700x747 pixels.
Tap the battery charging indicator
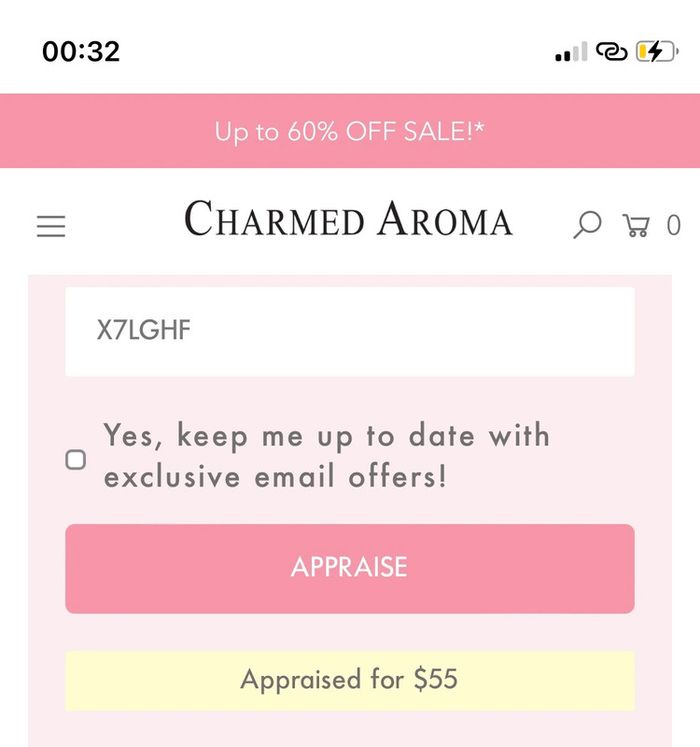click(657, 51)
